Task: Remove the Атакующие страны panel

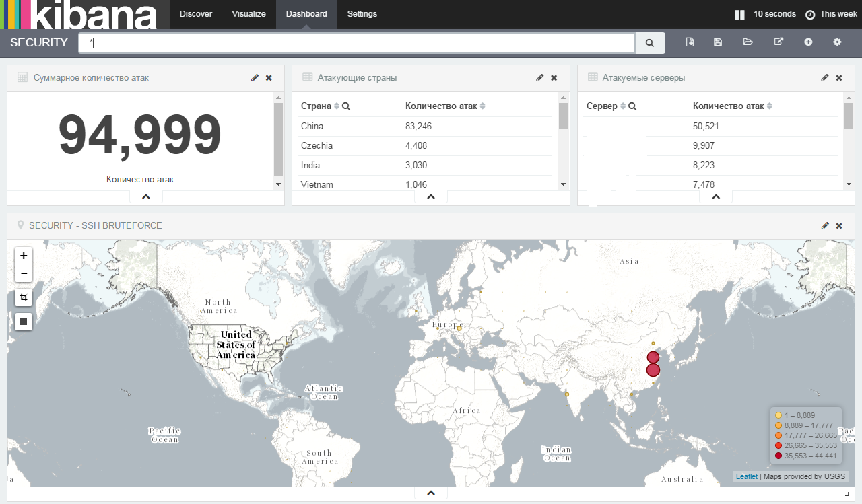Action: 554,78
